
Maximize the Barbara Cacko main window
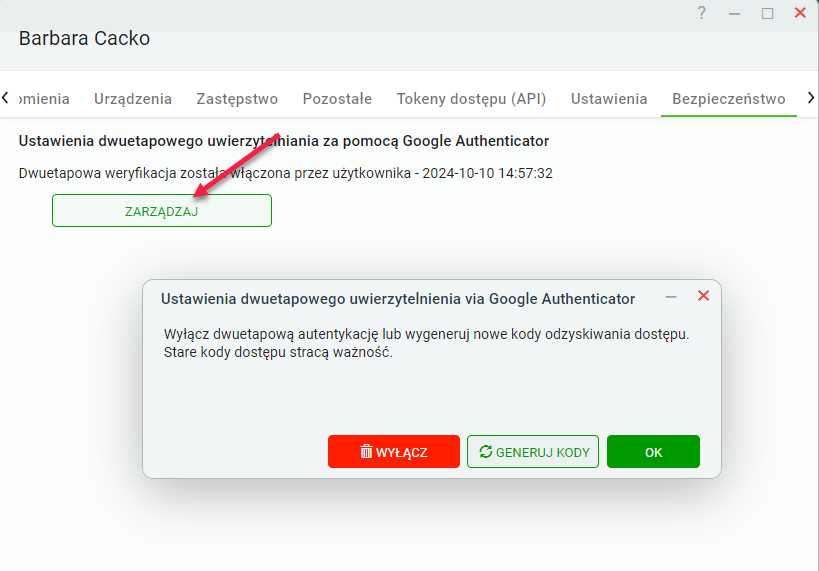click(x=767, y=14)
